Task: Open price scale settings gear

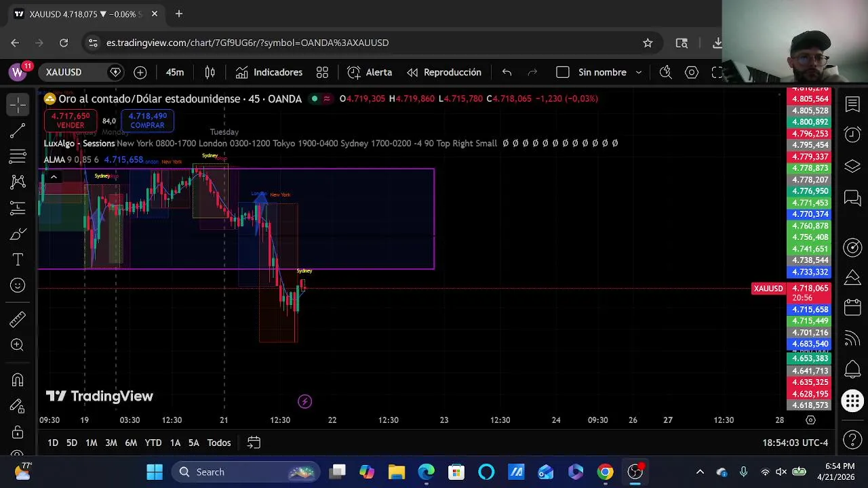Action: point(810,420)
